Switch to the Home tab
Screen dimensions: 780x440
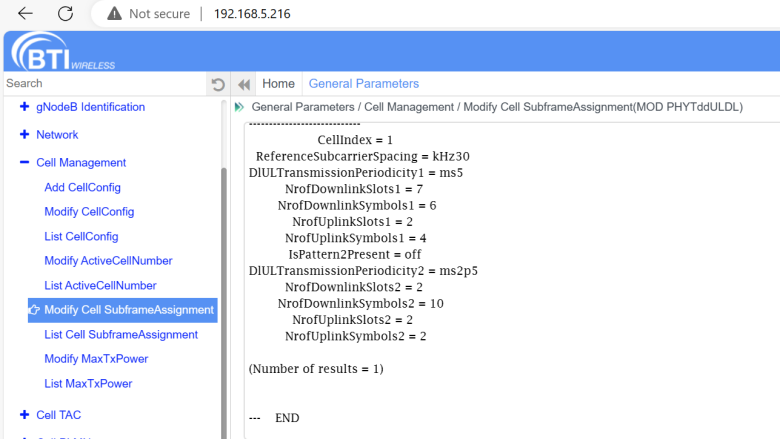pos(278,84)
